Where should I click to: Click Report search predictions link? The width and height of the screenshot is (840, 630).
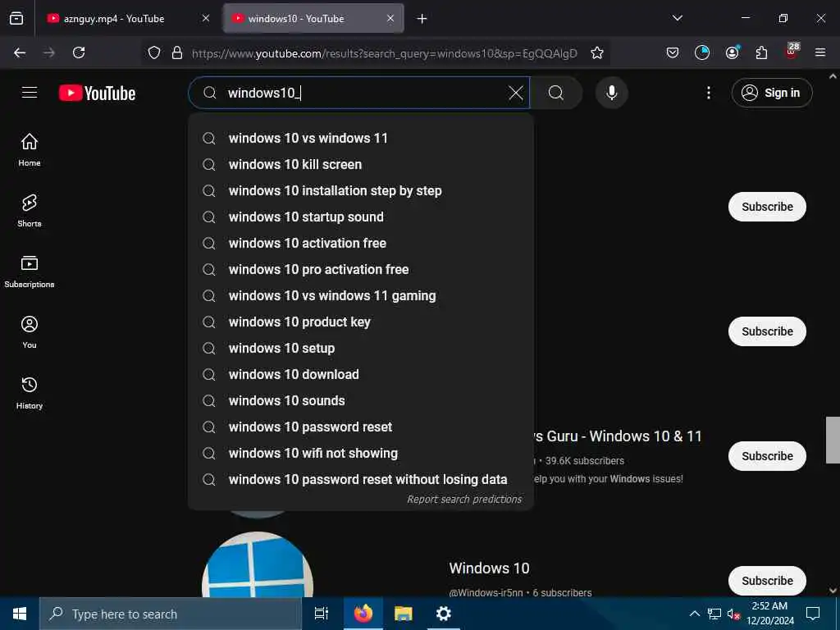tap(464, 500)
